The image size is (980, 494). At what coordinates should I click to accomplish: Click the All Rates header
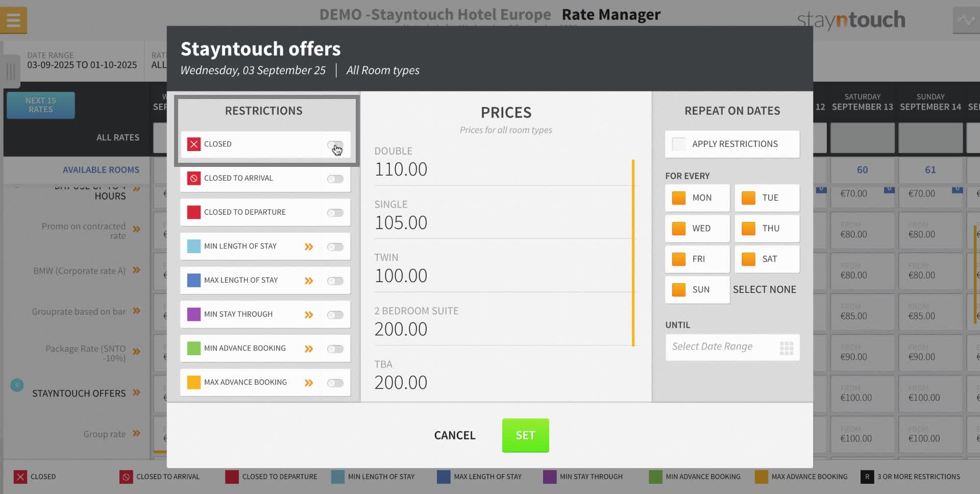118,138
